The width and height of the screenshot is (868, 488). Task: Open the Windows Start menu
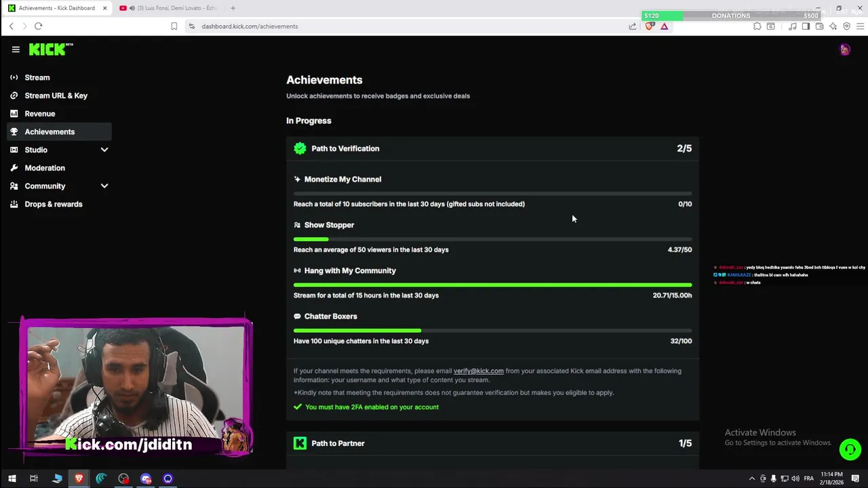12,479
